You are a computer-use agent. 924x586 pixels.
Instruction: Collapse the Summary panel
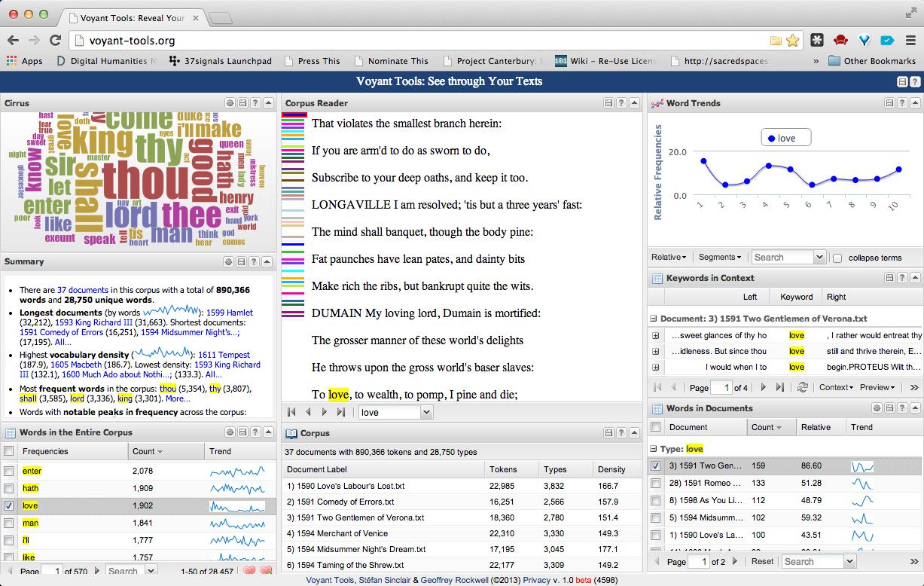pyautogui.click(x=267, y=262)
